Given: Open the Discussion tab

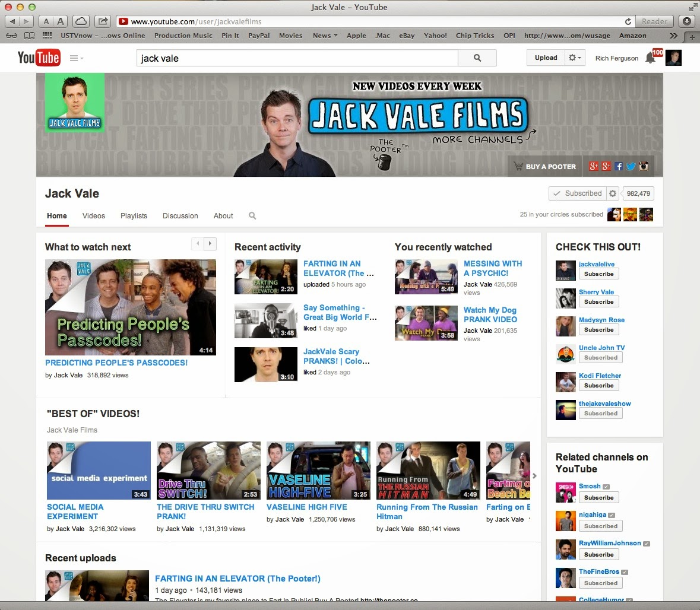Looking at the screenshot, I should click(180, 216).
